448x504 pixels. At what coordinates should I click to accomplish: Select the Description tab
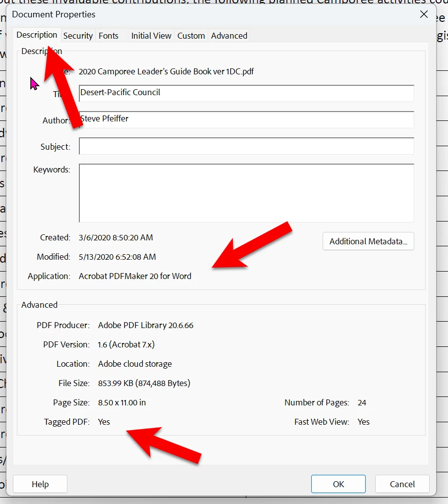[37, 35]
